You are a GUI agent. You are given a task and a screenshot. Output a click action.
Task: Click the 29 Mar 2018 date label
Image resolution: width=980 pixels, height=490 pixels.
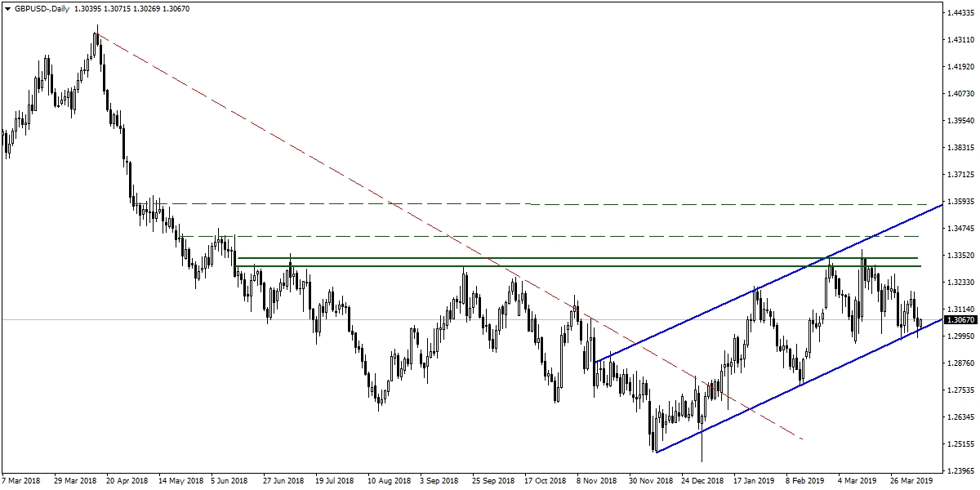(76, 482)
